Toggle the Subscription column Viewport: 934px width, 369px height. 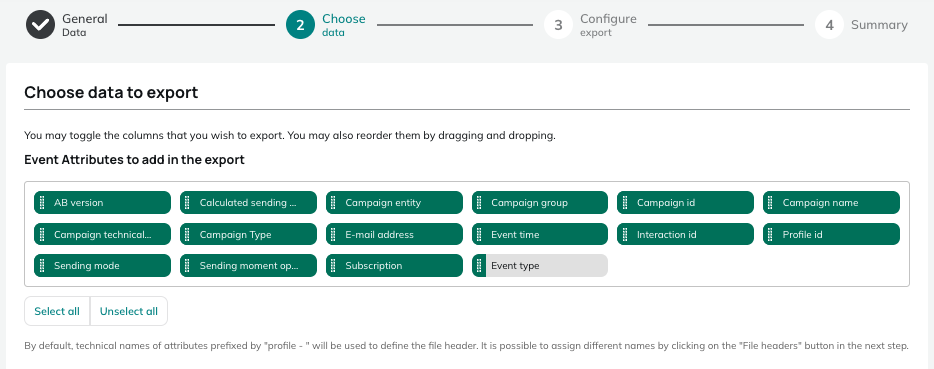pyautogui.click(x=394, y=266)
